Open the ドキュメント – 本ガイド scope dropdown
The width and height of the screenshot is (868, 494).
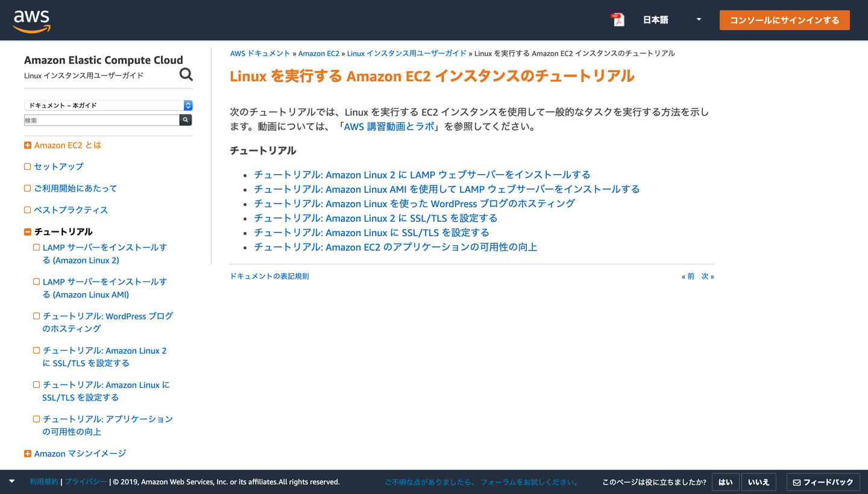coord(108,105)
